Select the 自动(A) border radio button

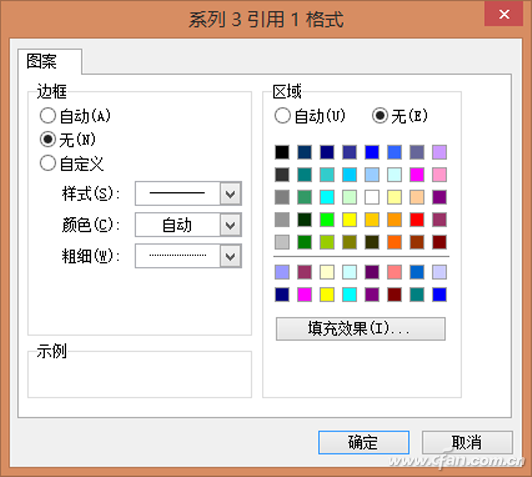point(75,116)
